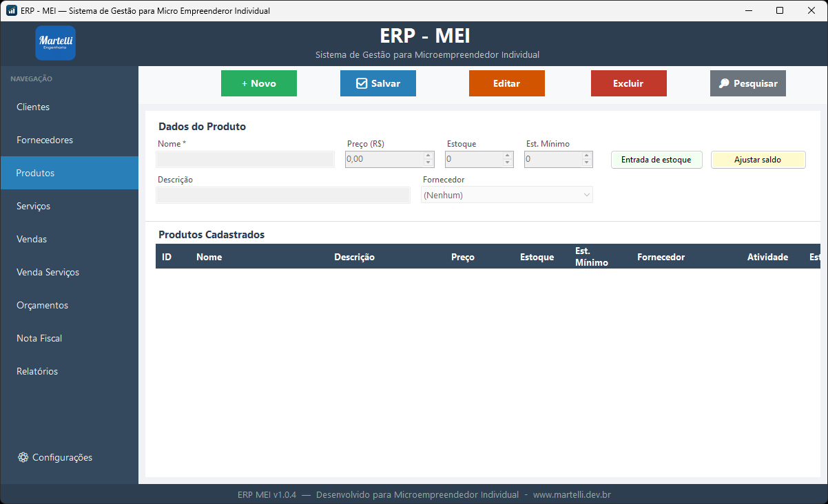828x504 pixels.
Task: Sort table by Nome column
Action: pyautogui.click(x=259, y=257)
